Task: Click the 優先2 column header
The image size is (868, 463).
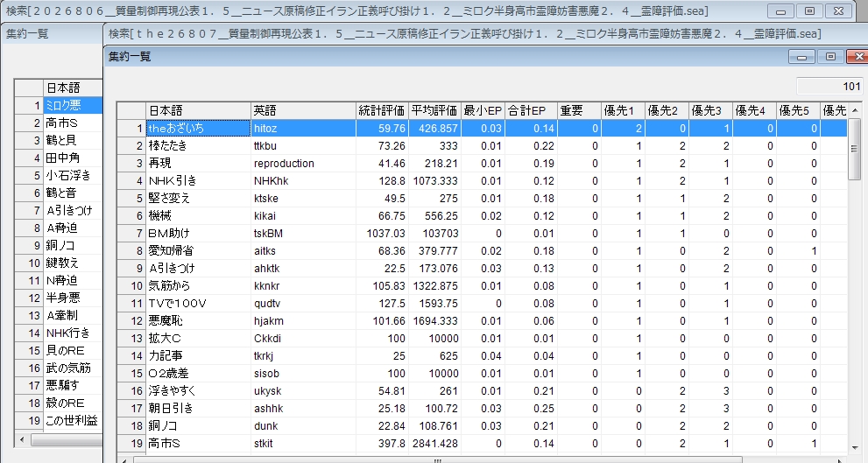Action: click(x=667, y=110)
